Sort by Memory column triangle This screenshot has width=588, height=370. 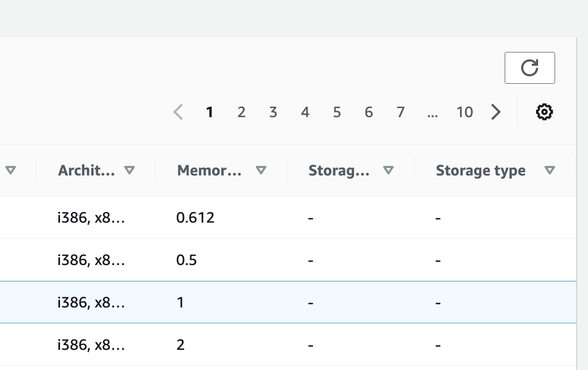tap(261, 170)
